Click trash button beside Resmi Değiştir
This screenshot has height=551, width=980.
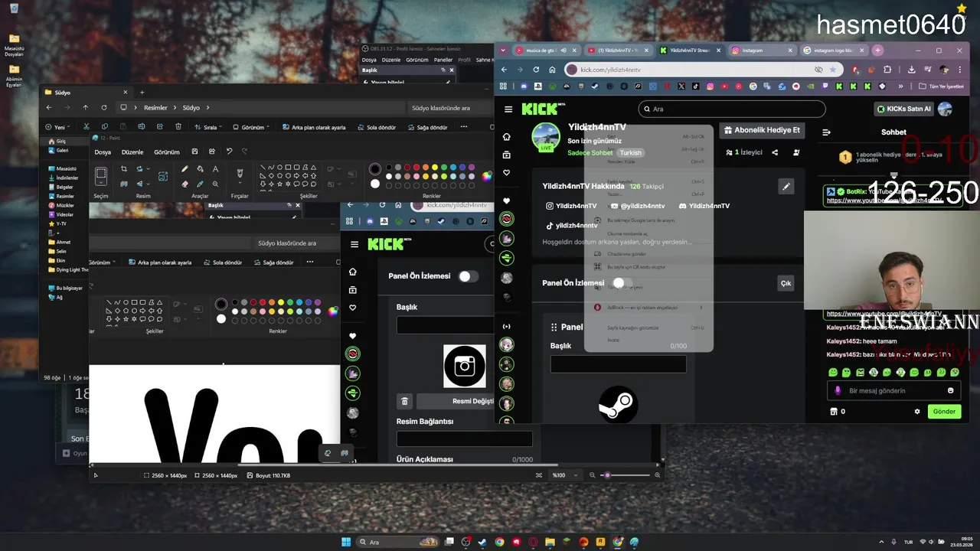(x=405, y=401)
